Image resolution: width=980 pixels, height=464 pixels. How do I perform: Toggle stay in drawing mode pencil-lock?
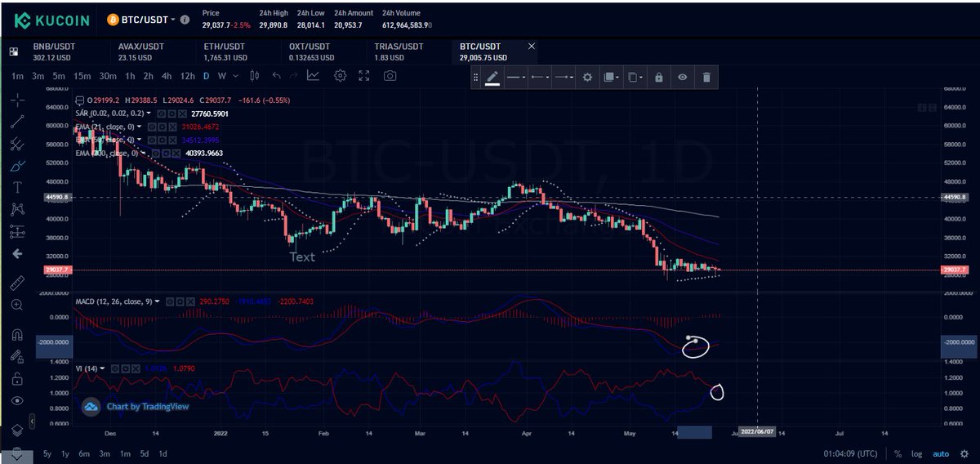coord(17,357)
